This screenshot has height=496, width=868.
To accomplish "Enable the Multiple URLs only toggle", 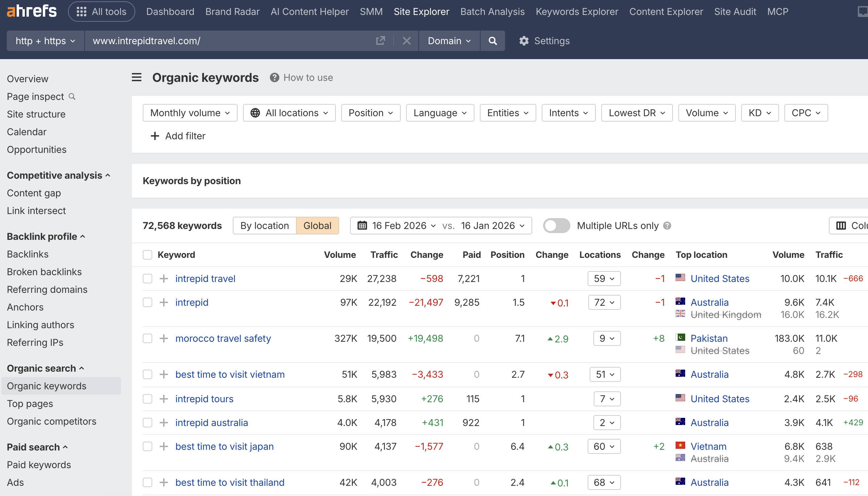I will (556, 225).
